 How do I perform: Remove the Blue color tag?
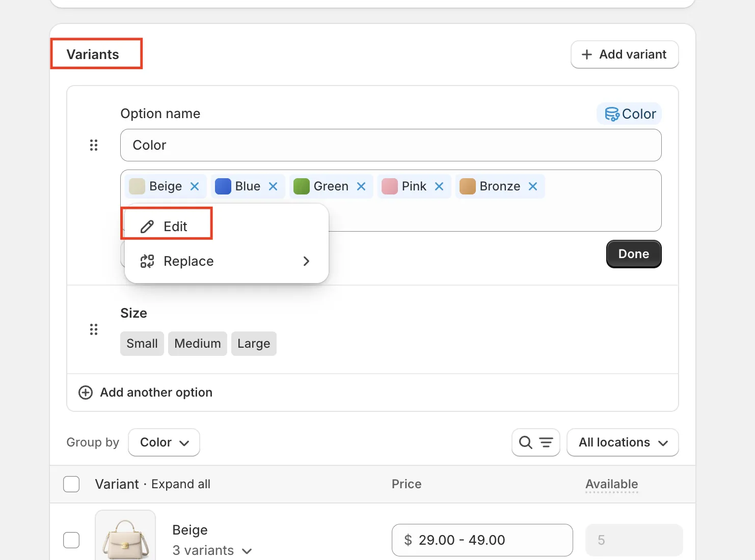coord(273,186)
